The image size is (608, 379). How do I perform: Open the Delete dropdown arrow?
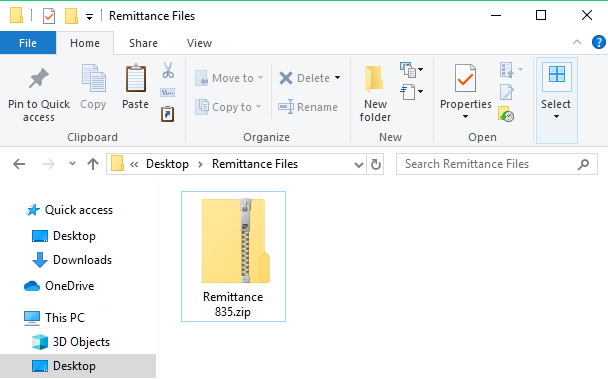point(338,78)
